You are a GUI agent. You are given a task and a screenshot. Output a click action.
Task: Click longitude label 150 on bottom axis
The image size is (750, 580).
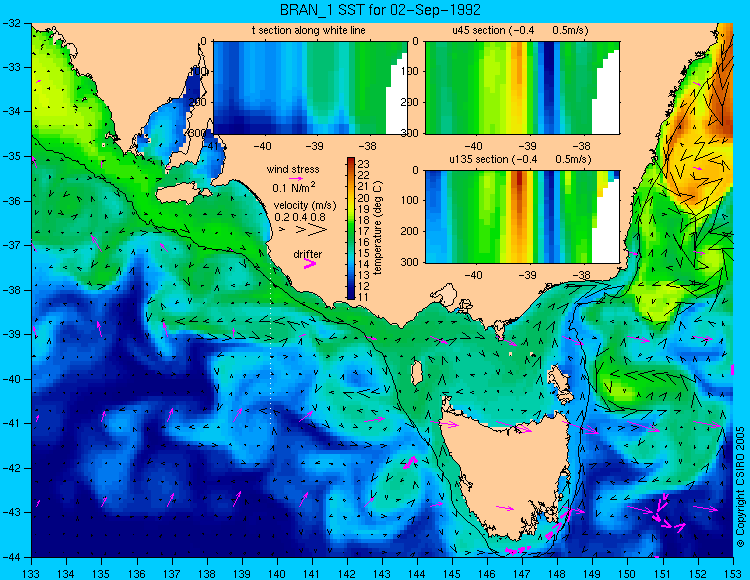tap(628, 574)
